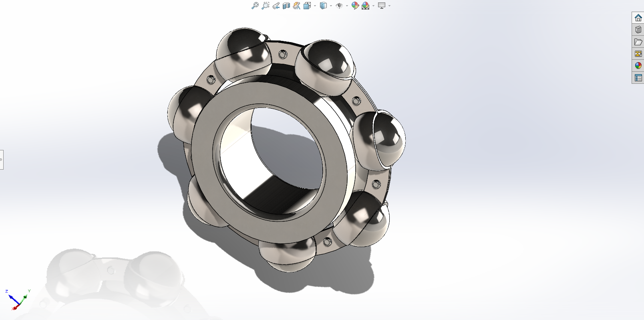Open the Apply Scene dropdown arrow
Viewport: 644px width, 320px height.
373,6
